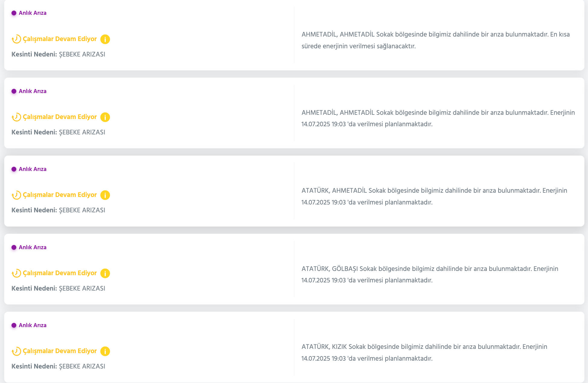Open info icon for ATATÜRK, AHMETADİL Sokak outage

[x=105, y=195]
